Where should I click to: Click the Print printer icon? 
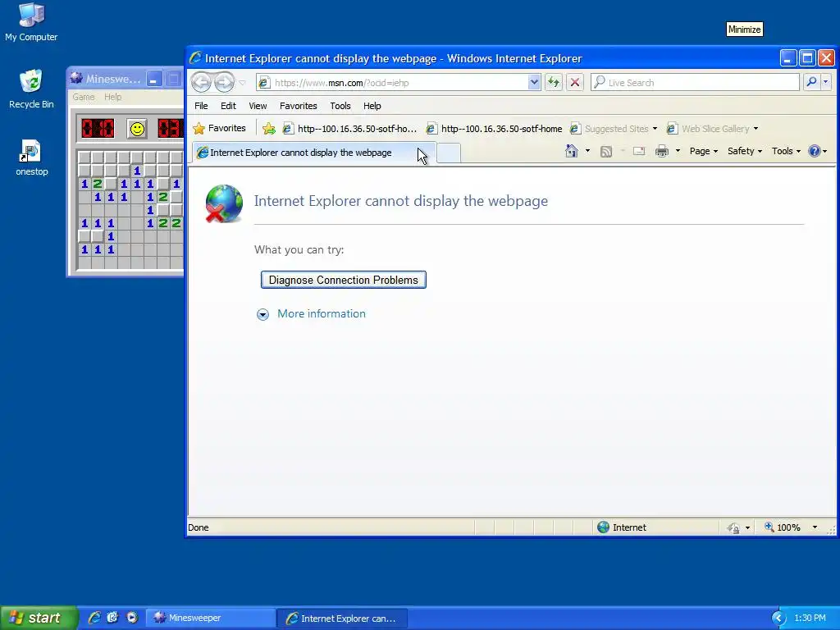[662, 151]
